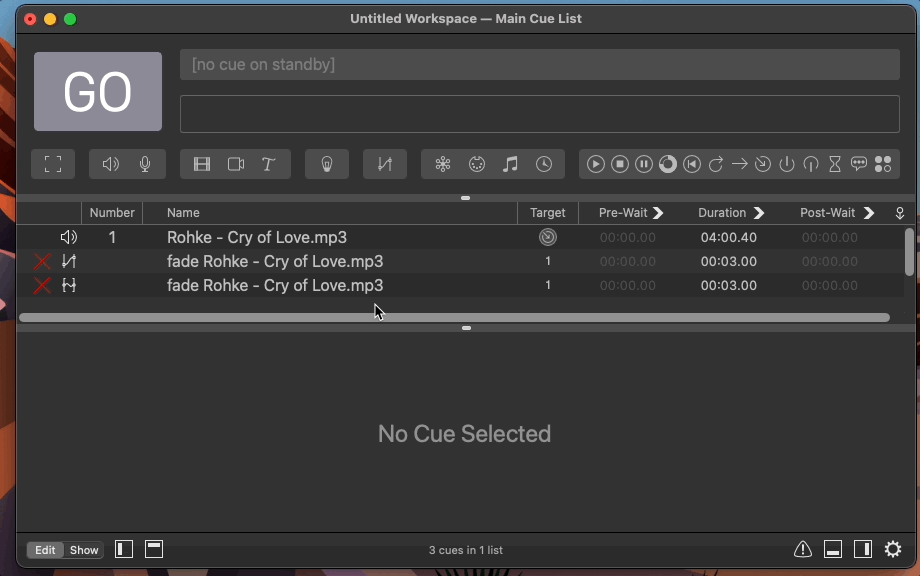This screenshot has width=920, height=576.
Task: Click the '3 cues in 1 list' status text
Action: 465,550
